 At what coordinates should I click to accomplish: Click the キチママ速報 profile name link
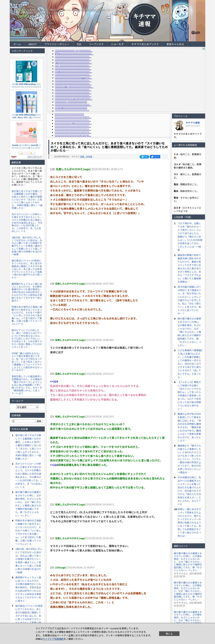193,123
